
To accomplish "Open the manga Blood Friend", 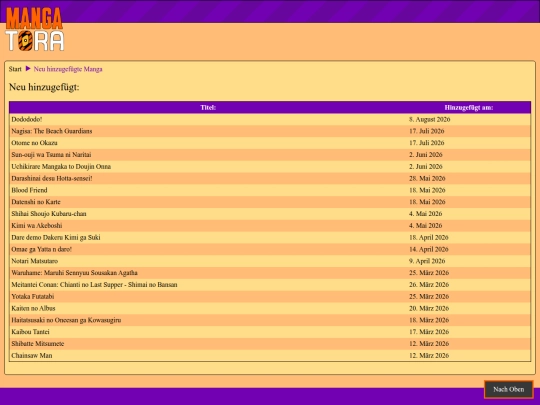I will point(29,190).
